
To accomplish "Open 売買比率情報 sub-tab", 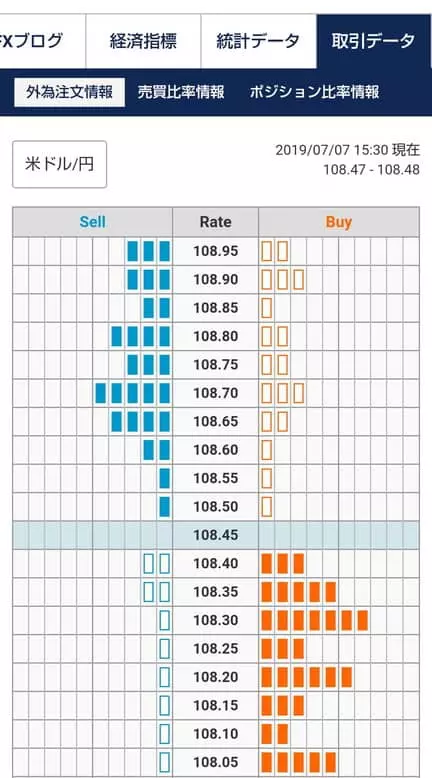I will pos(181,92).
